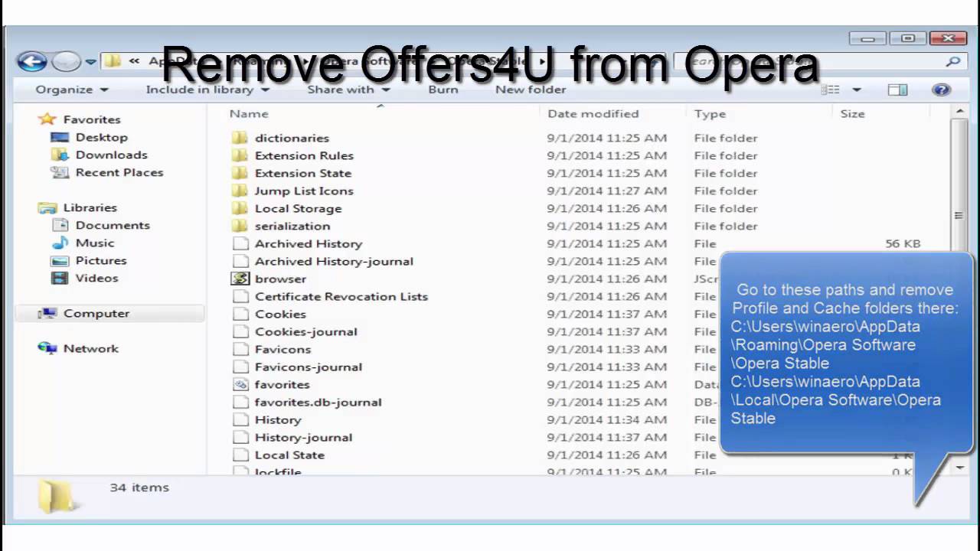Click scrollbar up arrow in file list

click(959, 112)
